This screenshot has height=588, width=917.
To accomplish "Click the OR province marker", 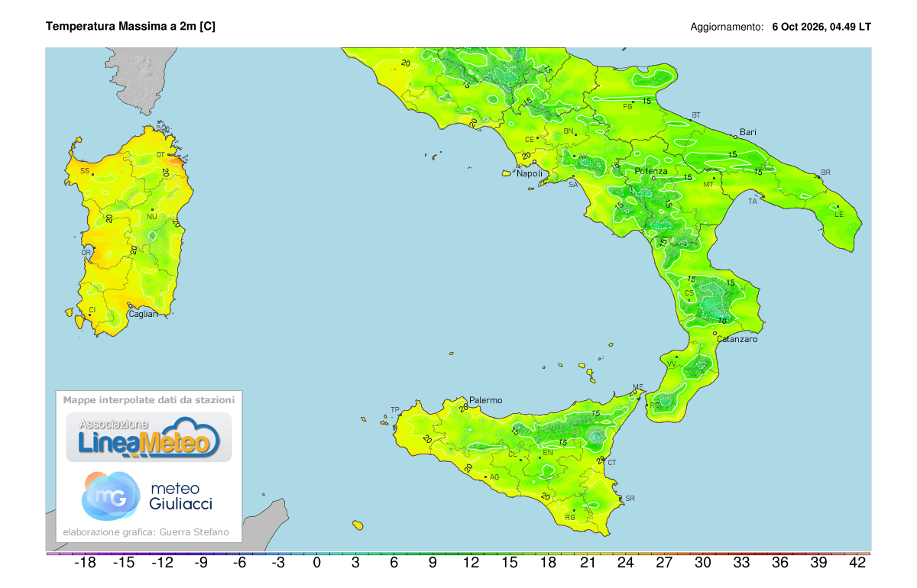I will (x=86, y=252).
